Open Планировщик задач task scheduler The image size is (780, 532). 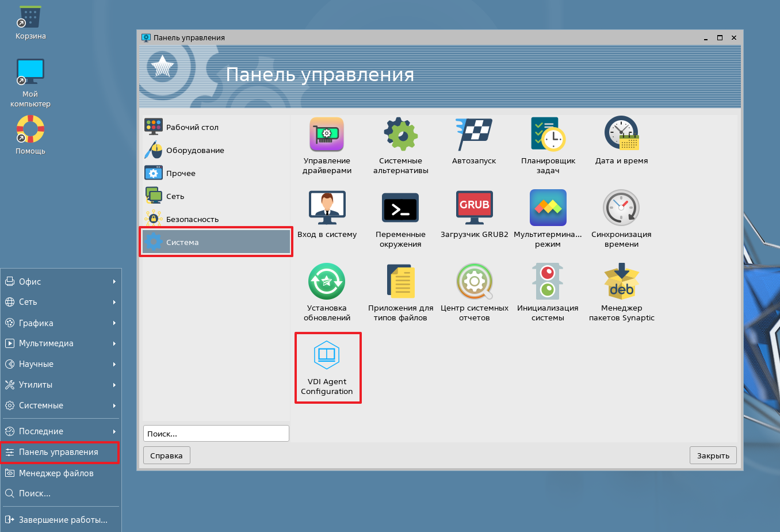(x=548, y=135)
